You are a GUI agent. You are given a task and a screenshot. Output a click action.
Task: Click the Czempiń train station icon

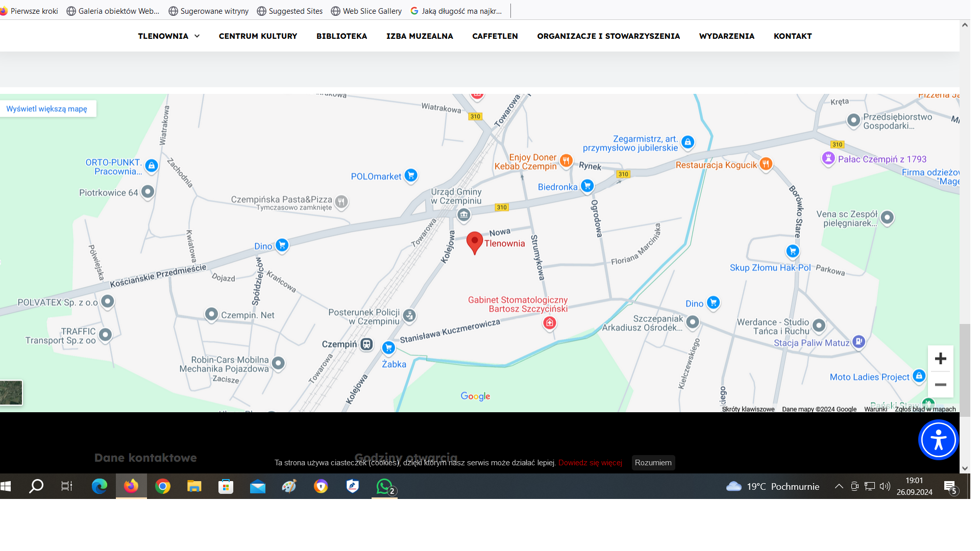coord(366,344)
